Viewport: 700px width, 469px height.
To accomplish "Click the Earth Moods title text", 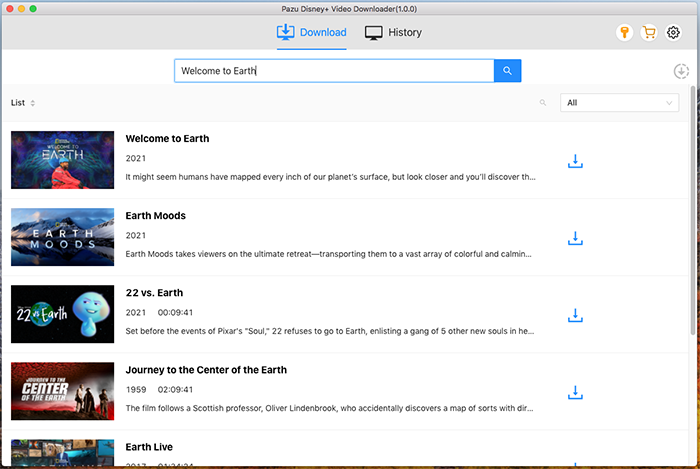I will [155, 216].
